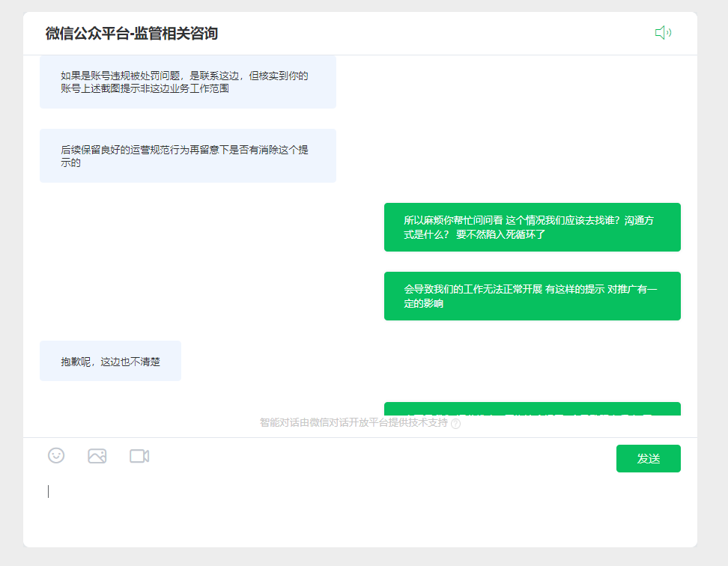Open the emoji picker smiley icon

[56, 456]
